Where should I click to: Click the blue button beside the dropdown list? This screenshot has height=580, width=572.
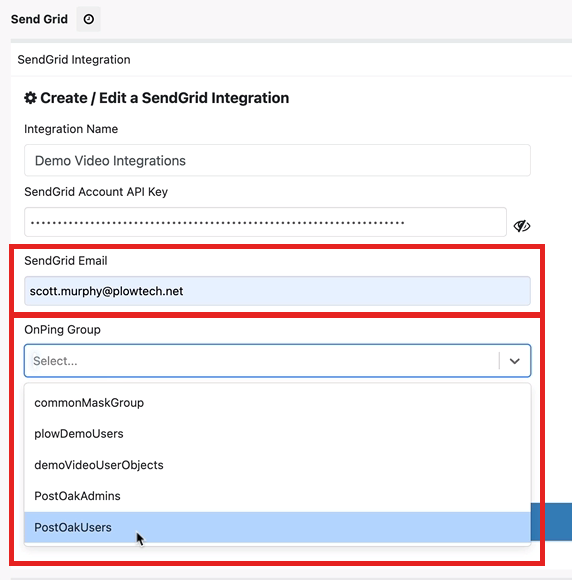click(551, 522)
